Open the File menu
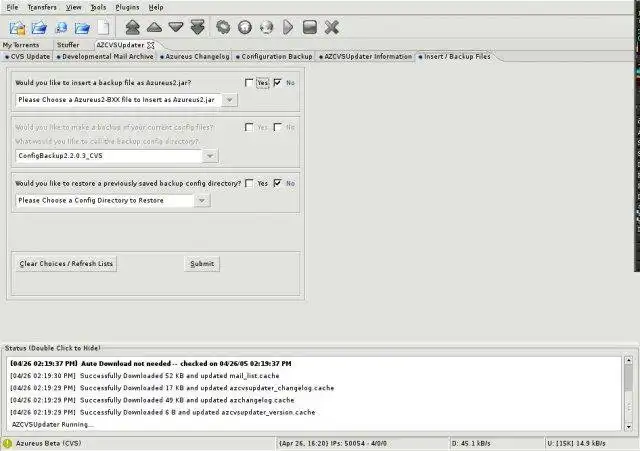The width and height of the screenshot is (640, 451). (12, 7)
